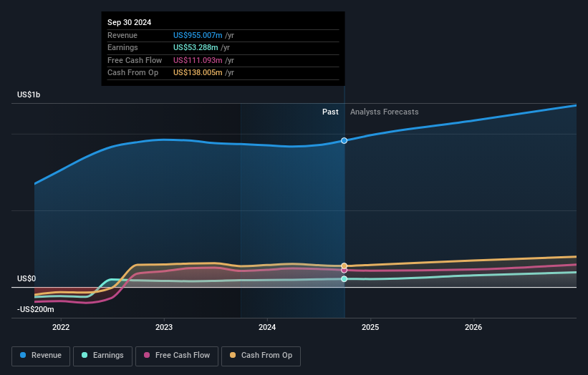Image resolution: width=588 pixels, height=375 pixels.
Task: Click the Sep 30 2024 tooltip date
Action: (x=129, y=22)
